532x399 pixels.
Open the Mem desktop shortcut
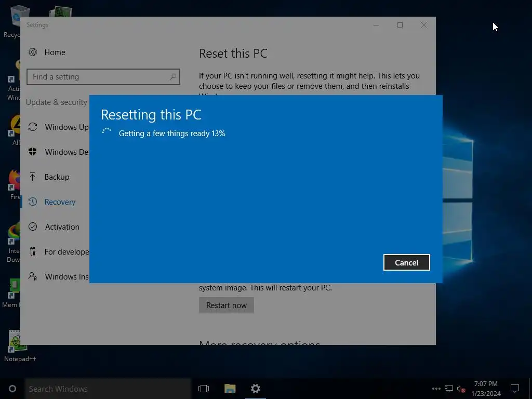coord(11,294)
